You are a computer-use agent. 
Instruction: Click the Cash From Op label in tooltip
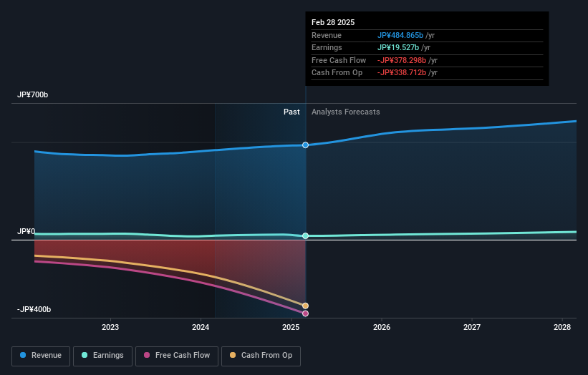point(337,73)
